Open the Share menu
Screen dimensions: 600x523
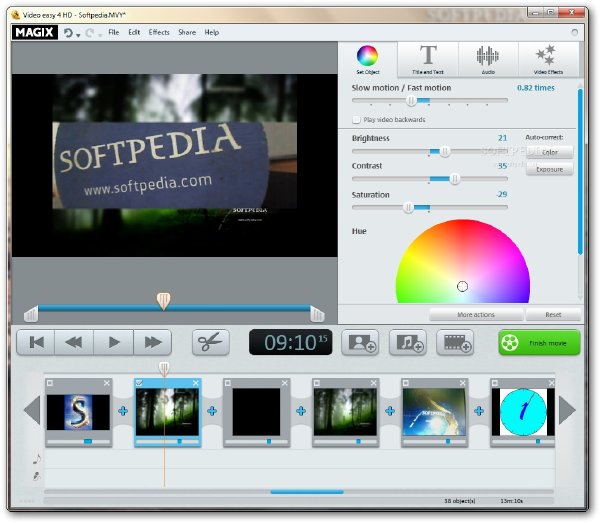(x=187, y=32)
